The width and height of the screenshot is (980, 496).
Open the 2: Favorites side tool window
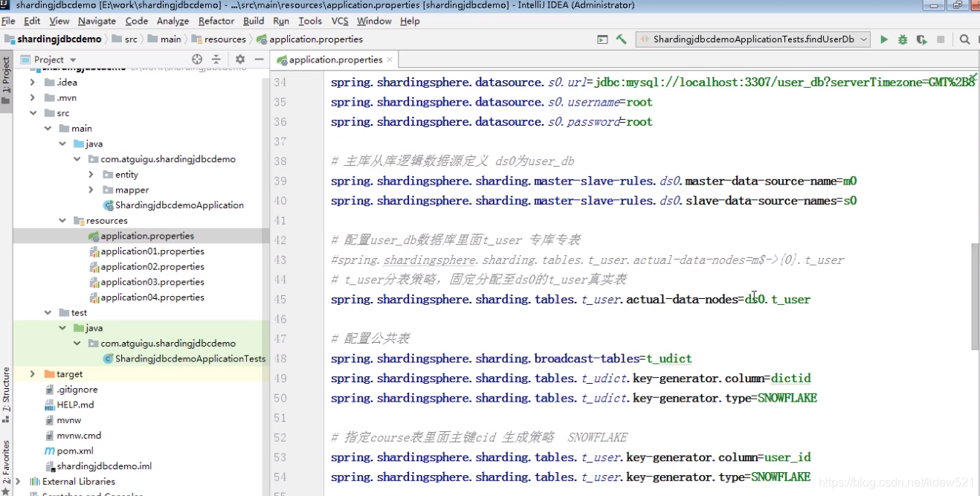pos(6,466)
